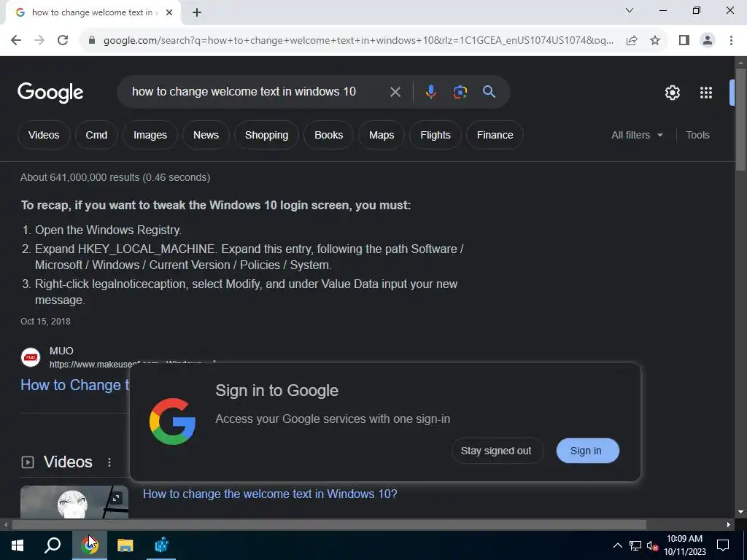This screenshot has height=560, width=747.
Task: Show hidden system tray icons
Action: point(617,545)
